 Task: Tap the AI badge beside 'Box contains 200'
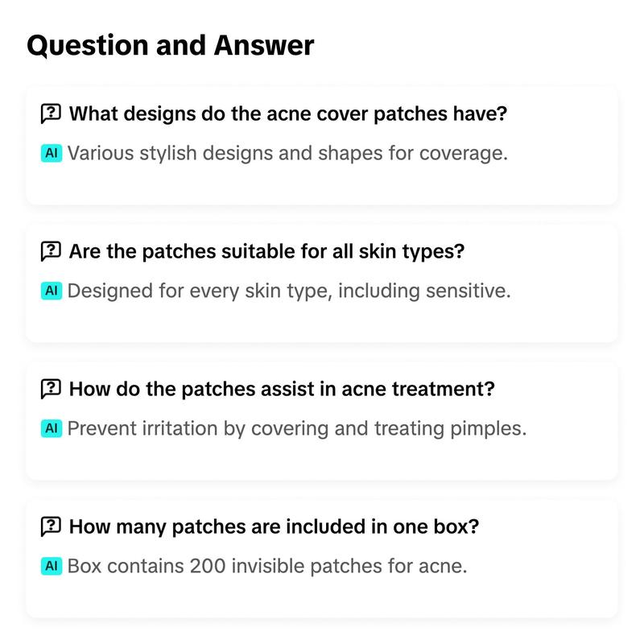tap(52, 566)
